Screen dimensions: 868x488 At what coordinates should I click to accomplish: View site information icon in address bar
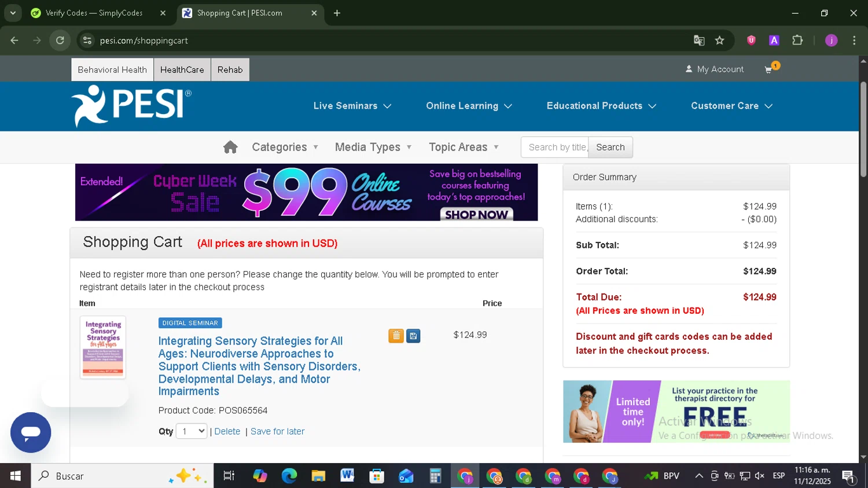click(x=87, y=41)
